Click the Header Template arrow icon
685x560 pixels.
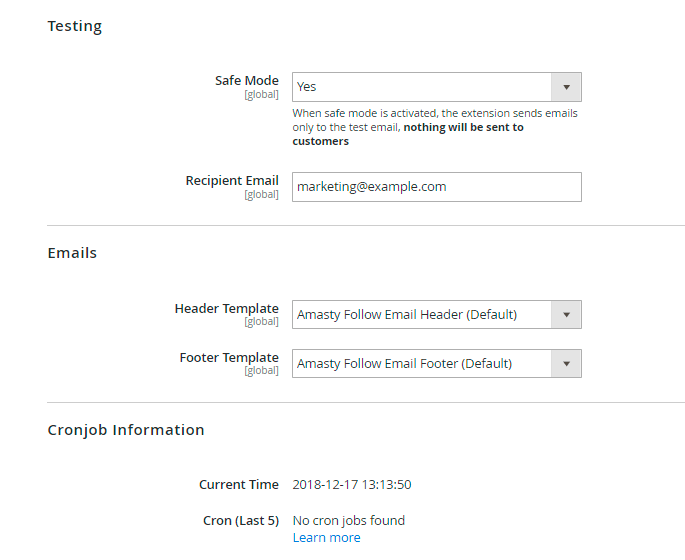pyautogui.click(x=566, y=315)
